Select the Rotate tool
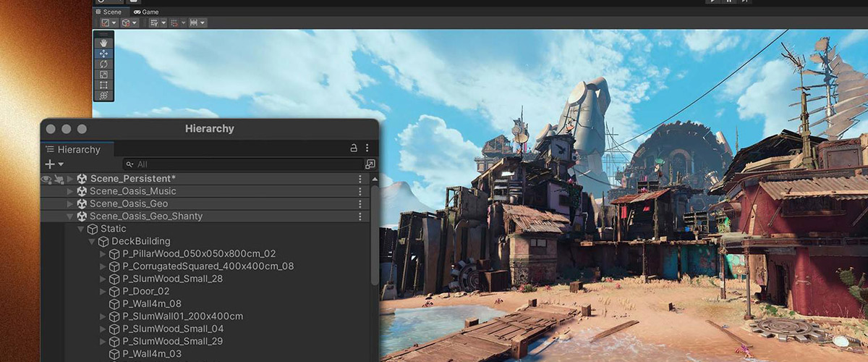868x362 pixels. pos(104,64)
